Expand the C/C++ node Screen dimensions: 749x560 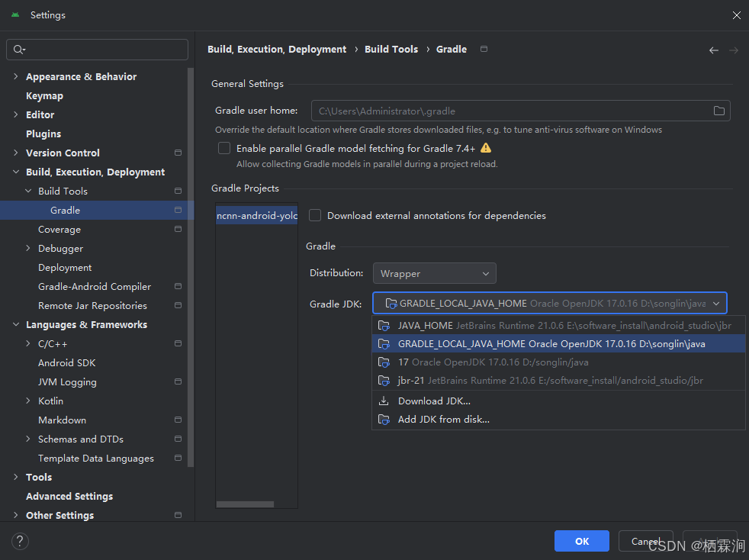(28, 343)
